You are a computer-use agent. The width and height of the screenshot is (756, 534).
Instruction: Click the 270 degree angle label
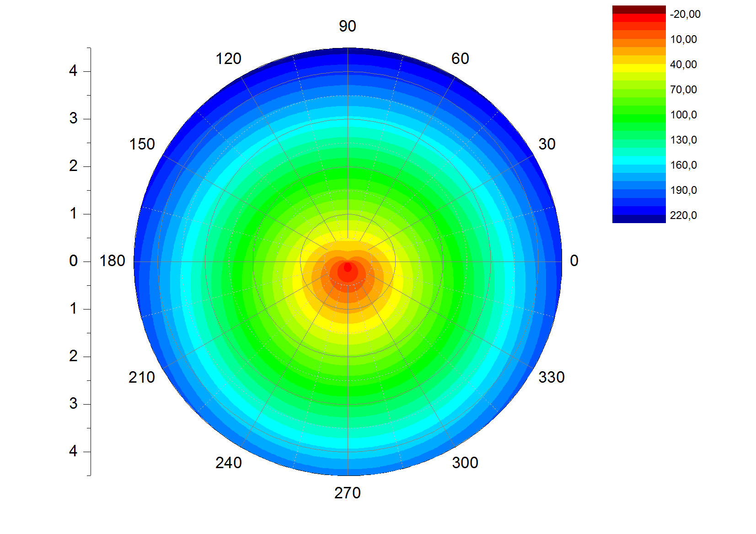pyautogui.click(x=348, y=493)
